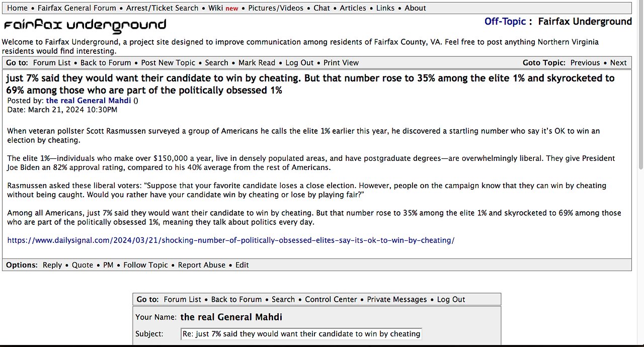Screen dimensions: 644x347
Task: Click Back to Forum in lower bar
Action: click(236, 299)
